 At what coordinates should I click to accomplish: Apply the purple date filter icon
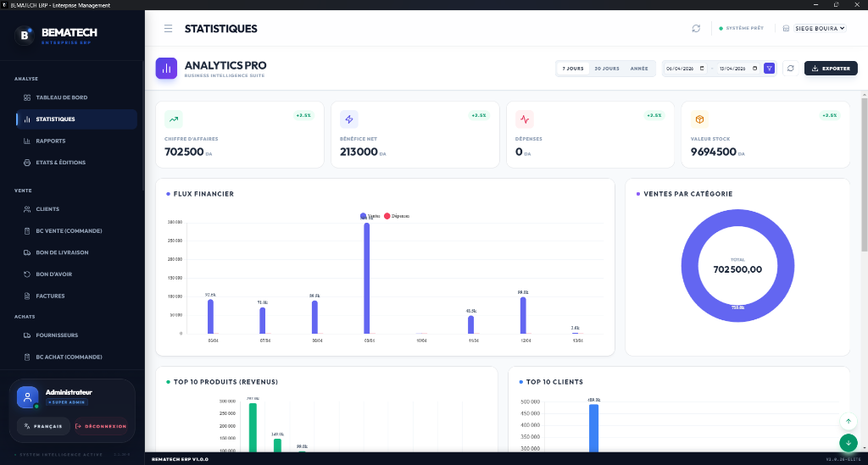[x=769, y=68]
